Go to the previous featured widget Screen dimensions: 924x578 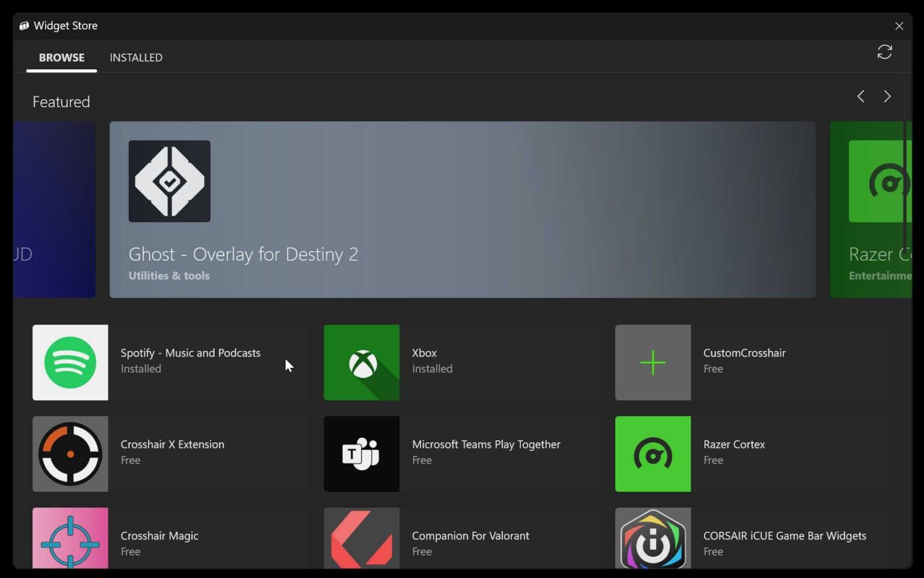coord(861,96)
